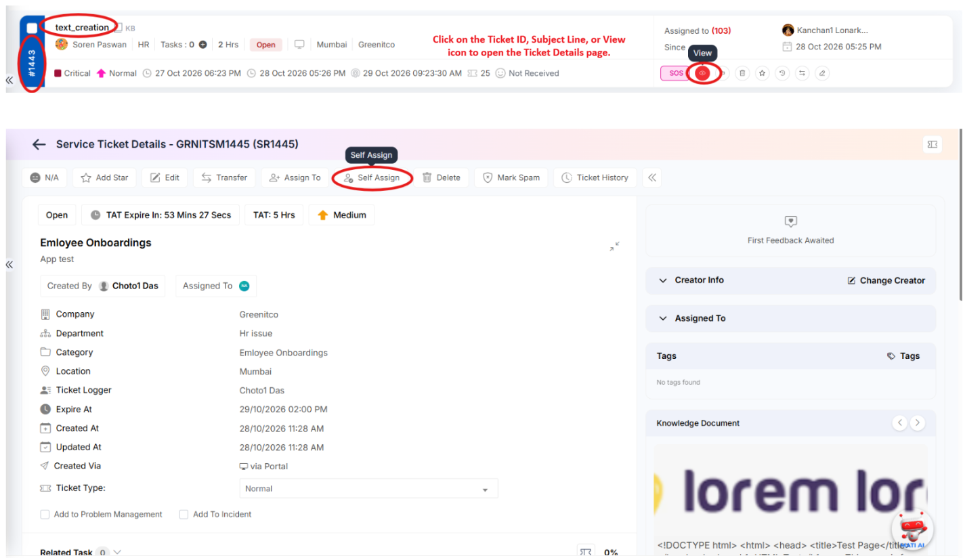The image size is (963, 560).
Task: Expand the Creator Info section
Action: coord(663,280)
